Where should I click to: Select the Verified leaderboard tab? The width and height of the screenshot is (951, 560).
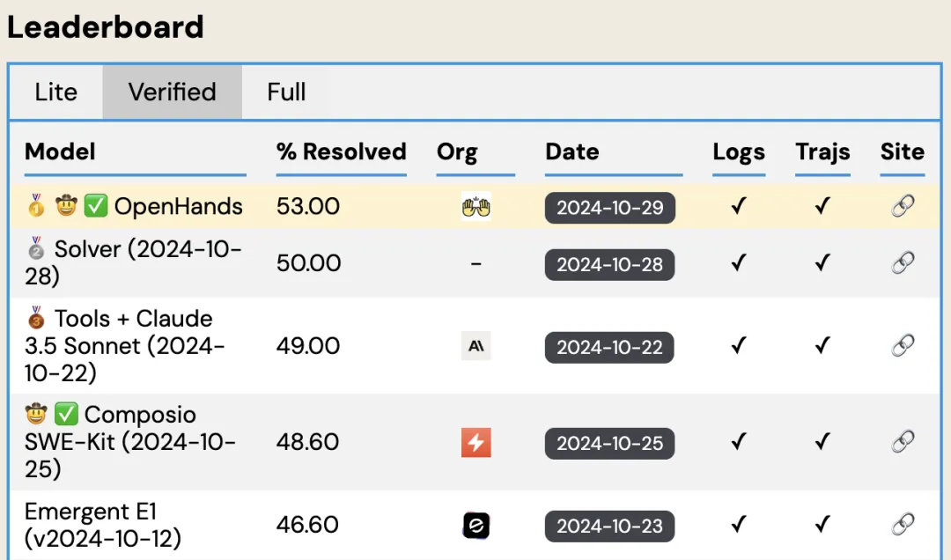173,92
